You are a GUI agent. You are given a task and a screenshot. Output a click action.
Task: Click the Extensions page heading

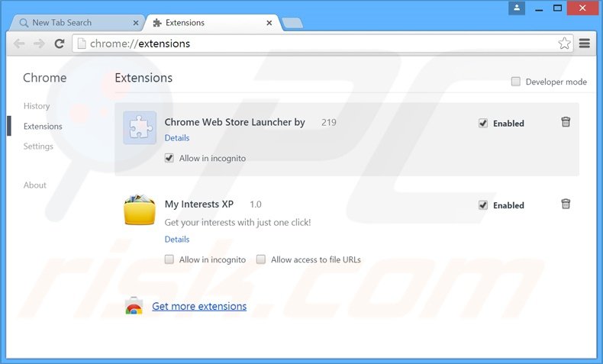(x=143, y=78)
